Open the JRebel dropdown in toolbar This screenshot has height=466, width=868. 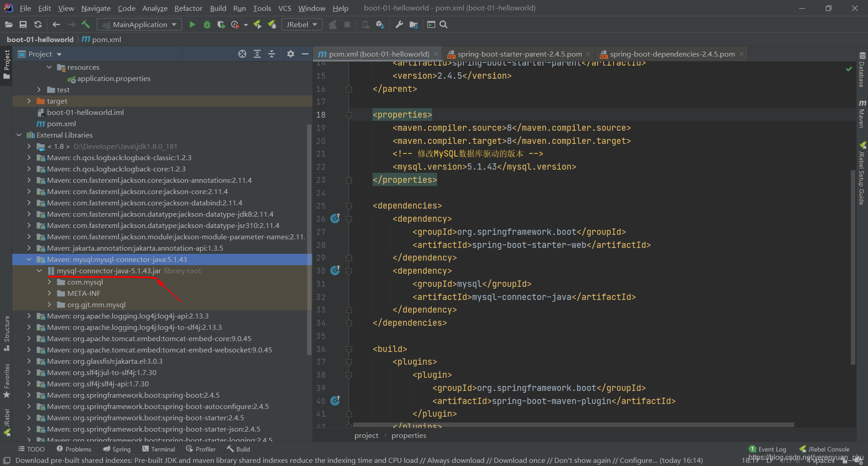click(x=302, y=25)
